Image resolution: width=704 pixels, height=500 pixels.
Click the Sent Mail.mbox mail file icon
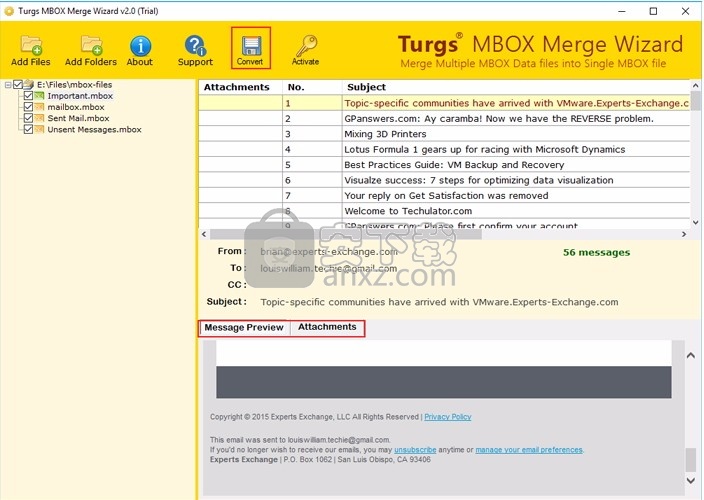pyautogui.click(x=40, y=118)
